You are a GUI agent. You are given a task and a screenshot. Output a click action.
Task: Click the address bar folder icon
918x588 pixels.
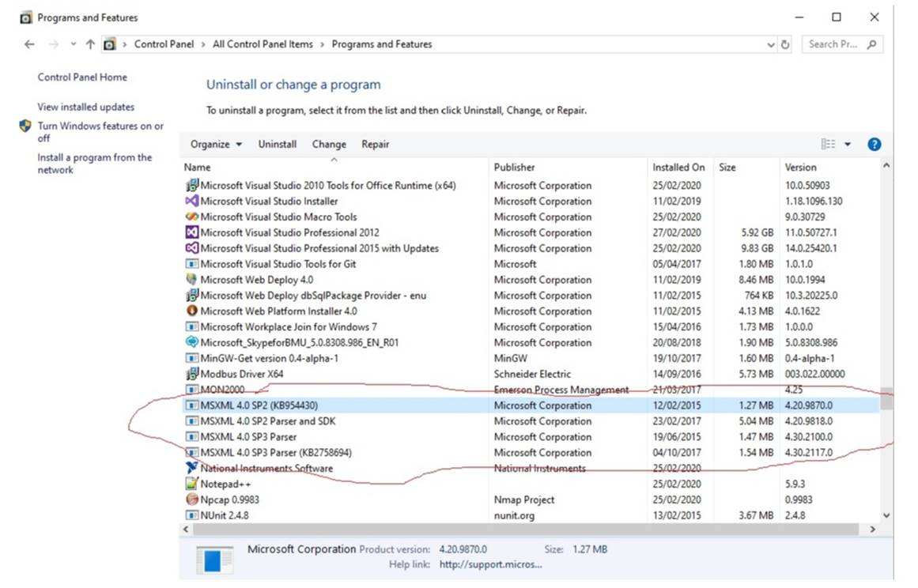click(x=109, y=44)
